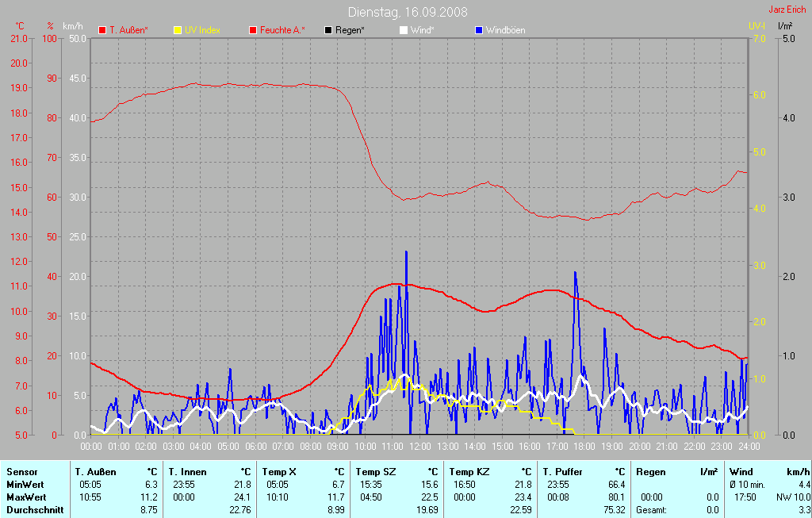Select the chart title Dienstag, 16.09.2008
Screen dimensions: 812x518
408,13
